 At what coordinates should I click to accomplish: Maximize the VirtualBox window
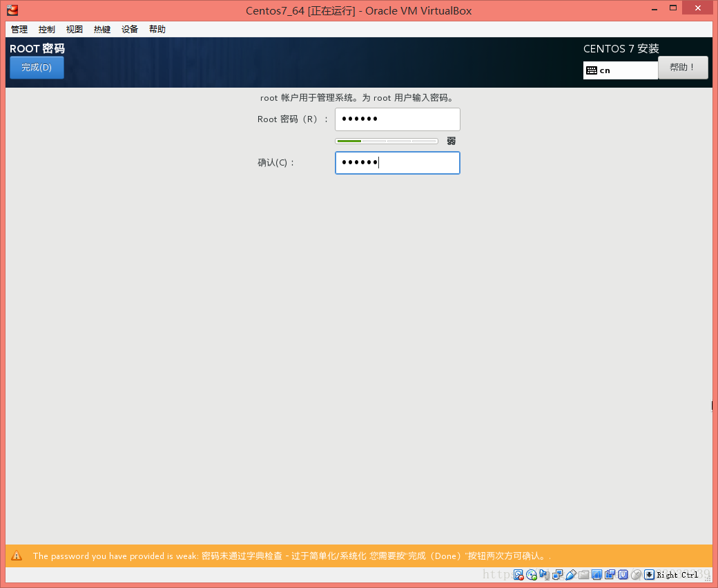pos(672,8)
